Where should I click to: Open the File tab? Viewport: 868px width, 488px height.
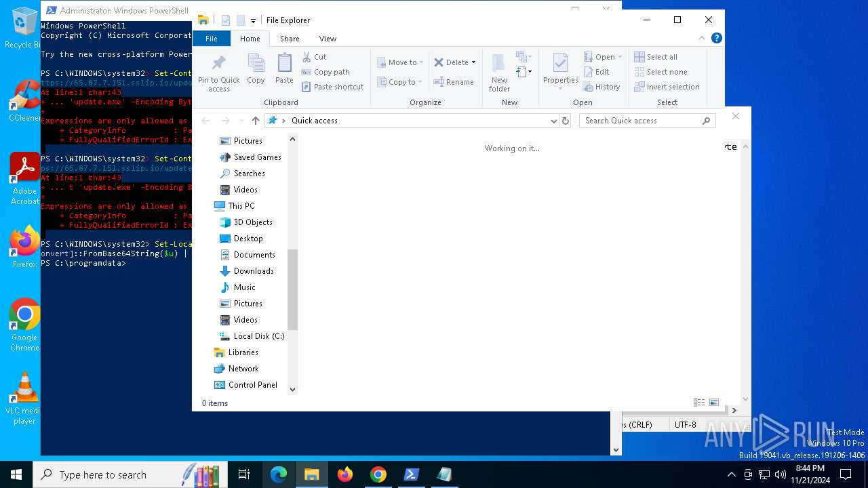pyautogui.click(x=212, y=39)
